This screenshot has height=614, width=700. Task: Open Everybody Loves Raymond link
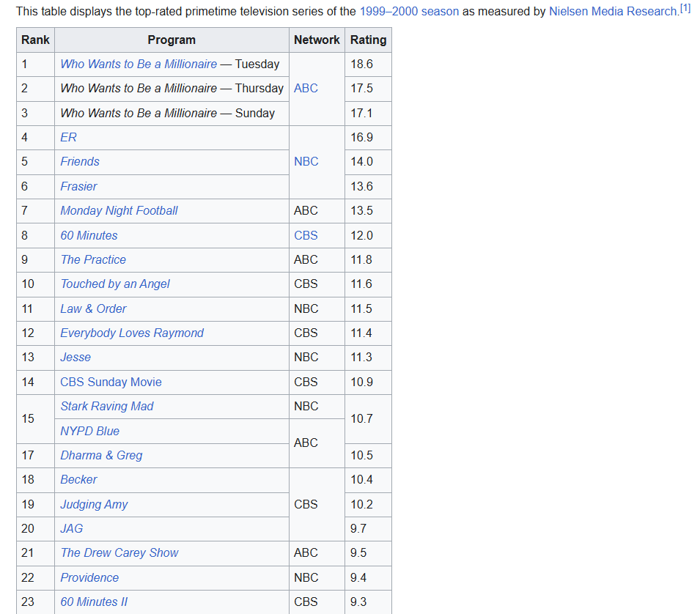[132, 333]
